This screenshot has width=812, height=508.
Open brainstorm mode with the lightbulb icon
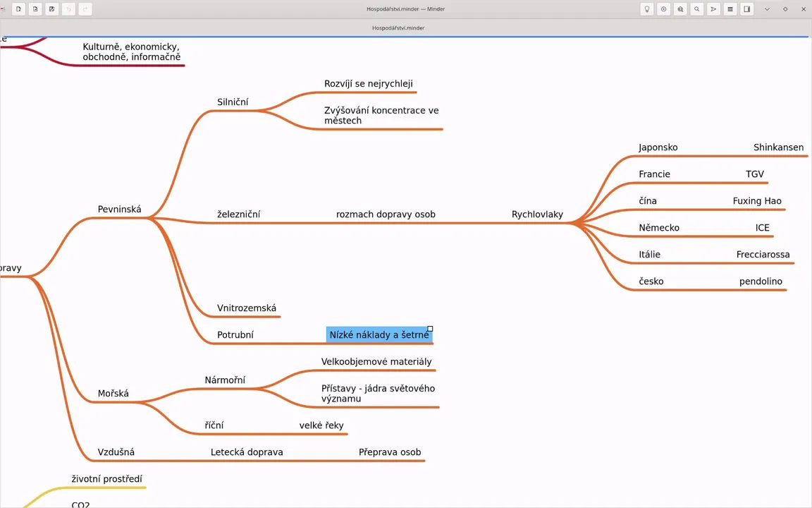coord(647,8)
